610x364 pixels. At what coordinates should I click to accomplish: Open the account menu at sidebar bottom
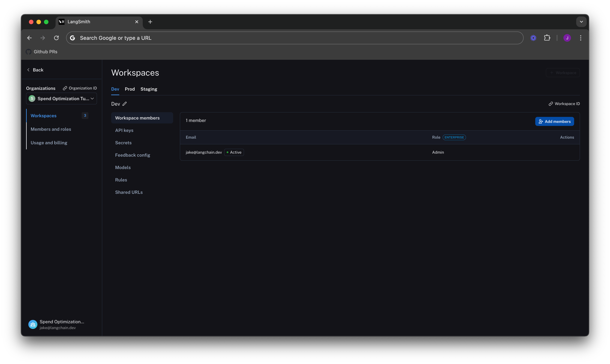(x=57, y=324)
